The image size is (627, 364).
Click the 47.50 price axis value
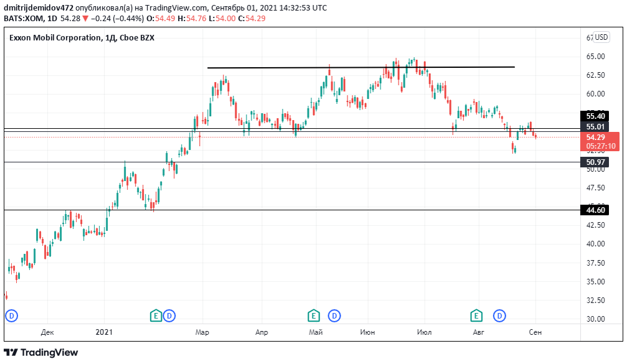pos(595,188)
